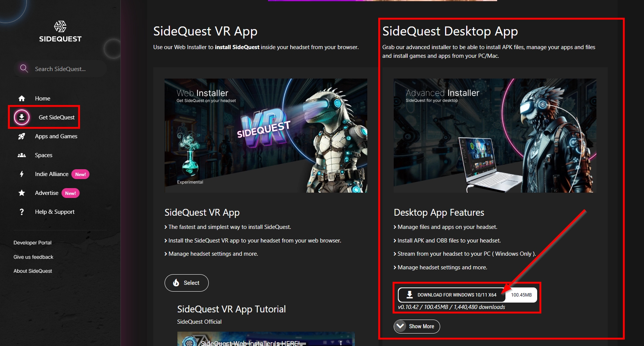Click the Apps and Games rocket icon

point(22,136)
